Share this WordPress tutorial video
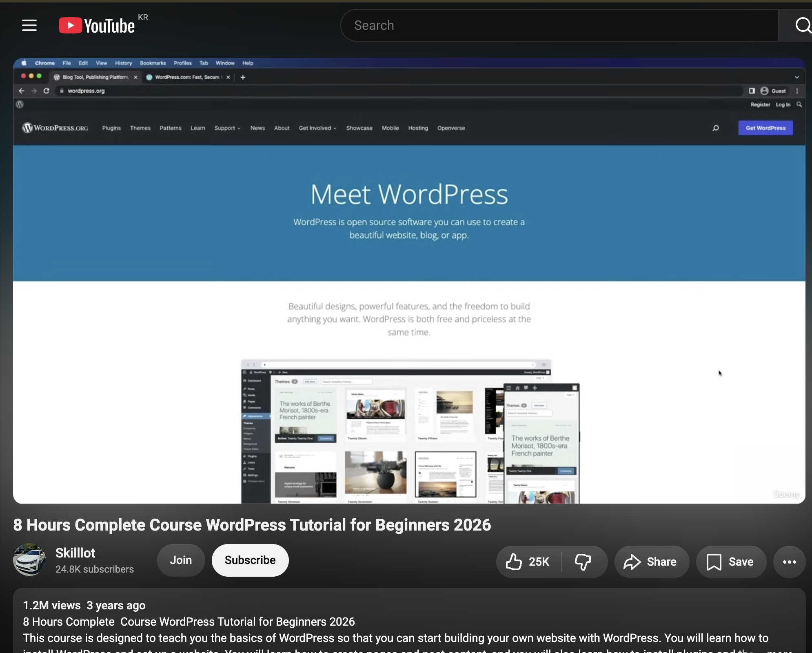The image size is (812, 653). click(651, 562)
